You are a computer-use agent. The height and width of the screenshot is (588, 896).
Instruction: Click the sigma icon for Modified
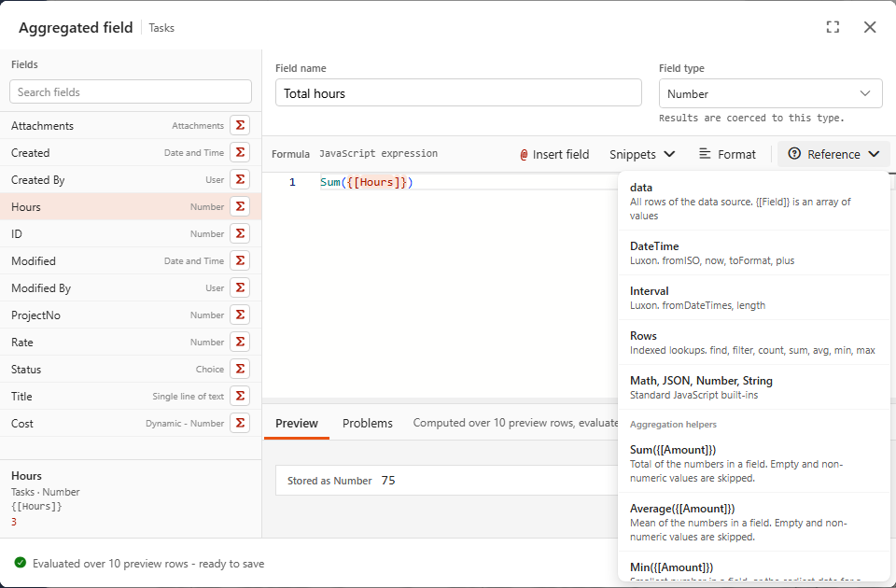click(240, 260)
